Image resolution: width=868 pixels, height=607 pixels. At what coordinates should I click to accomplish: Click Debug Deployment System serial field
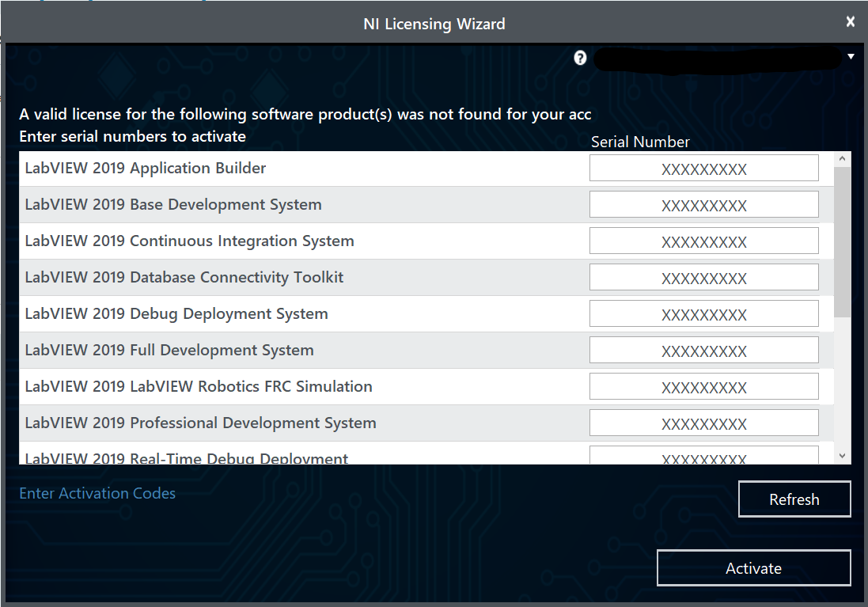703,314
